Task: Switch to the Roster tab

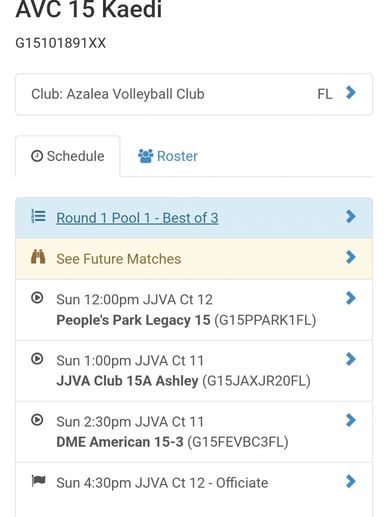Action: click(168, 156)
